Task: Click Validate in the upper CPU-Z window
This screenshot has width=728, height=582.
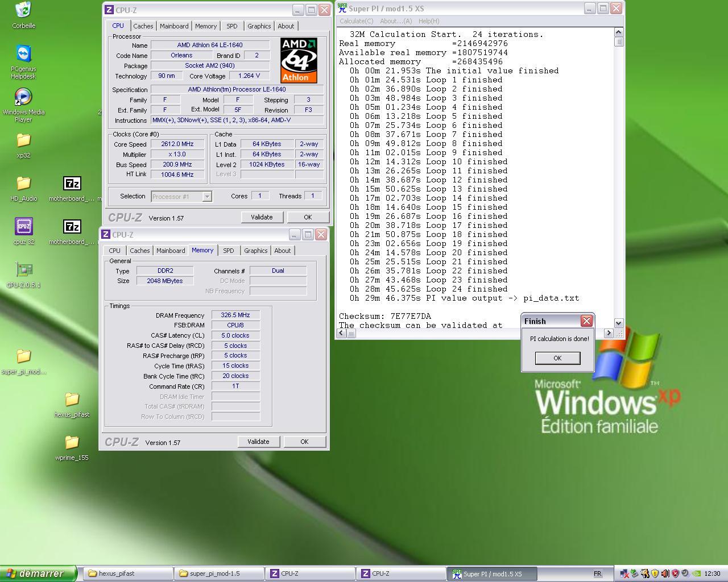Action: pos(262,217)
